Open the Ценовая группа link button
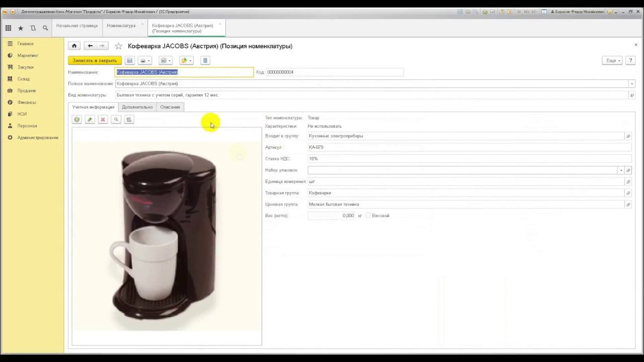This screenshot has height=362, width=644. 628,205
